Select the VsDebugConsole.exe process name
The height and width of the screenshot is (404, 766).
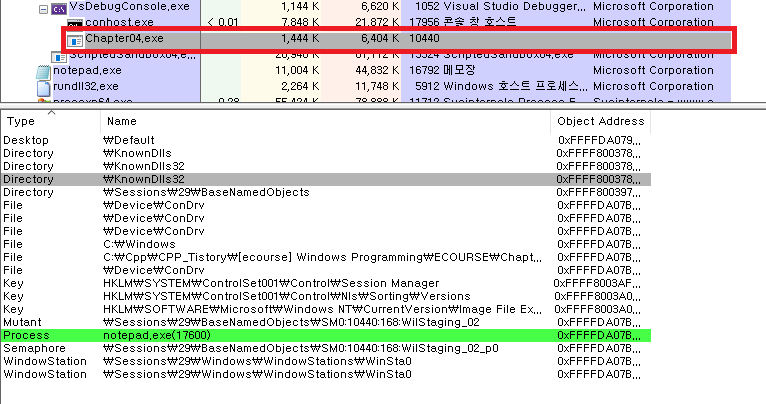(x=129, y=6)
